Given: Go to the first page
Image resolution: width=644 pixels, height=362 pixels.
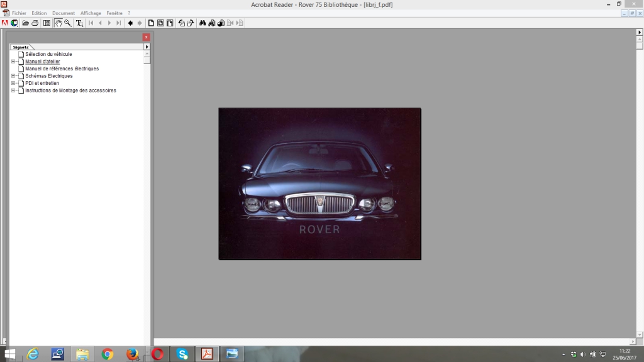Looking at the screenshot, I should coord(91,23).
